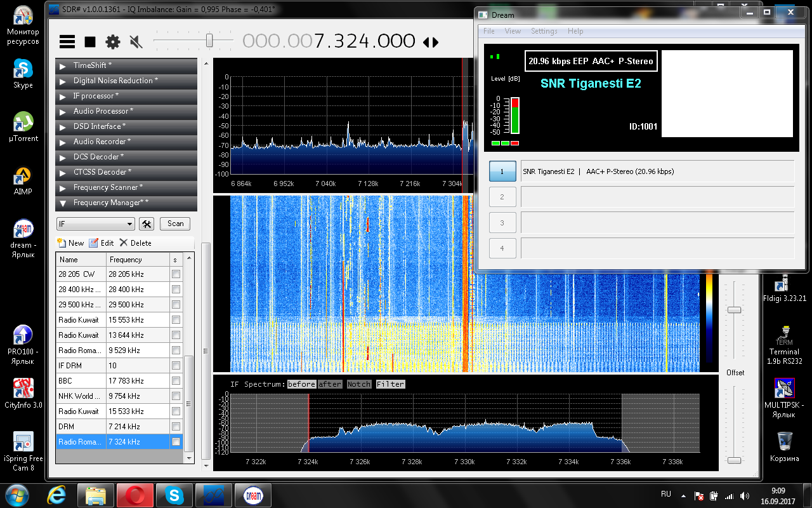
Task: Select service 1 button in Dream
Action: [502, 171]
